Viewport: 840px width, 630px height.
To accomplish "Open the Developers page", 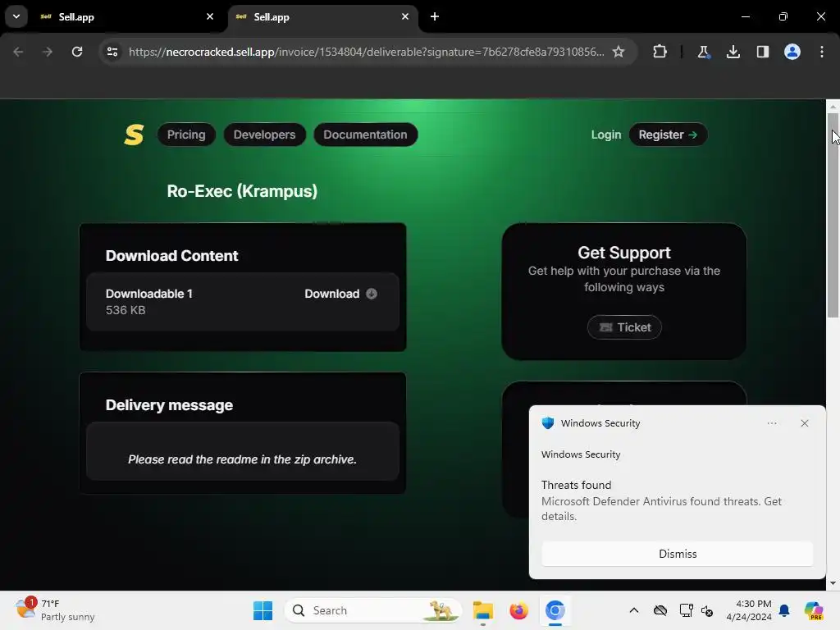I will [265, 135].
